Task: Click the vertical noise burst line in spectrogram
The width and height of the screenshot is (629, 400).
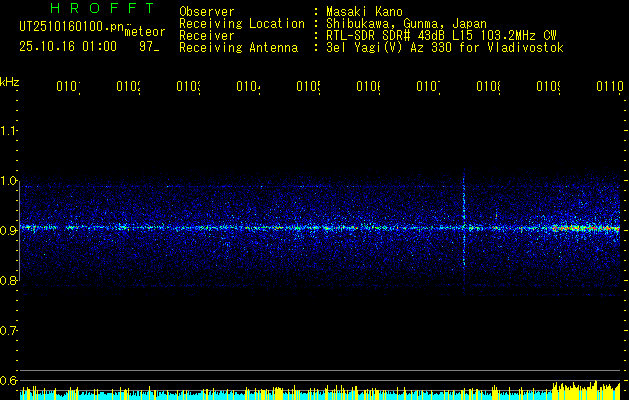Action: (464, 232)
